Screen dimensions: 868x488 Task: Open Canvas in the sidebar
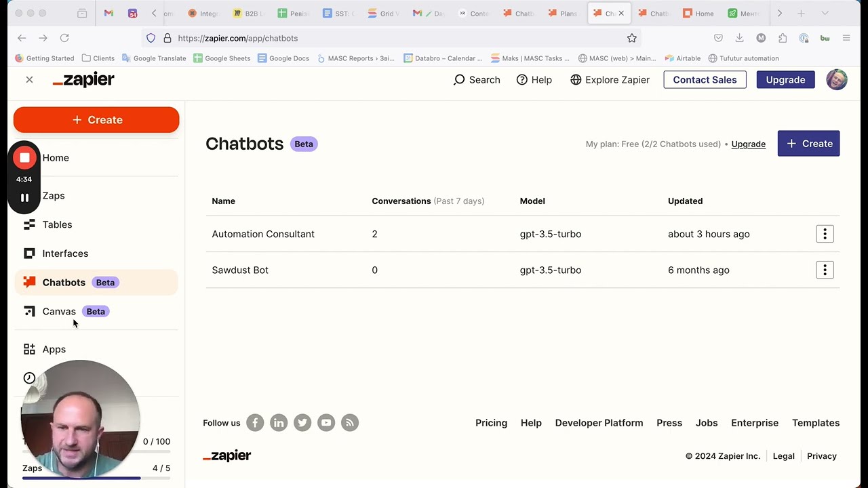[59, 312]
